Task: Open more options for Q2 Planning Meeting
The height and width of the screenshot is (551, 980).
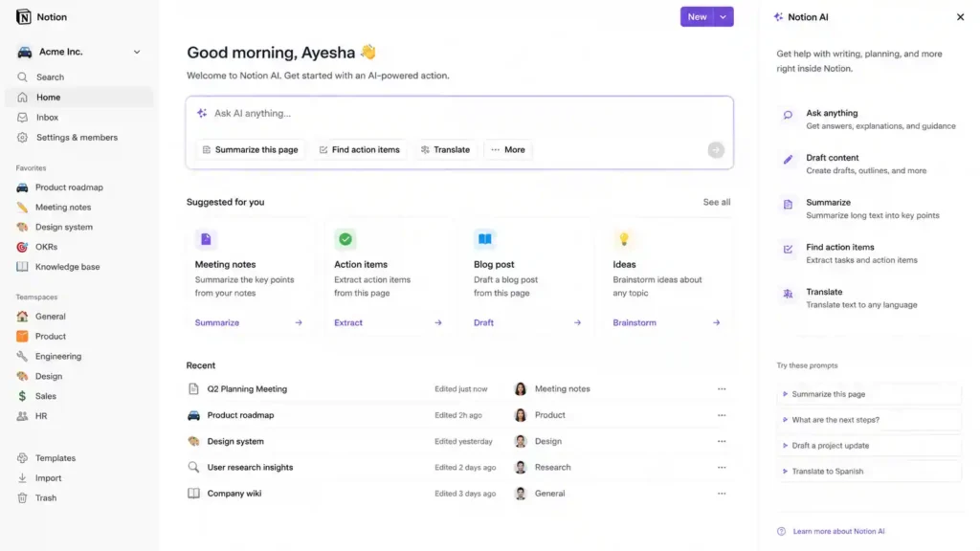Action: coord(722,388)
